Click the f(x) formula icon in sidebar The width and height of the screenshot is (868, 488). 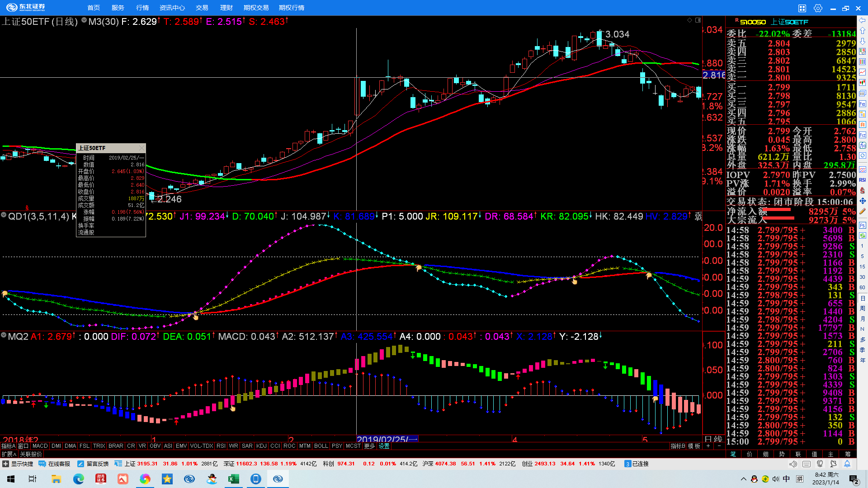pos(863,145)
